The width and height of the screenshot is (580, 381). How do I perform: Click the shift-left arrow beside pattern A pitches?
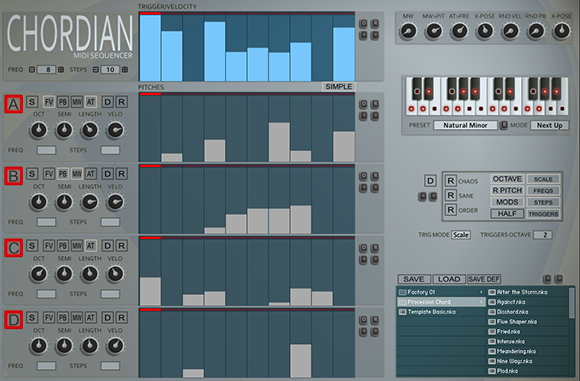[363, 116]
